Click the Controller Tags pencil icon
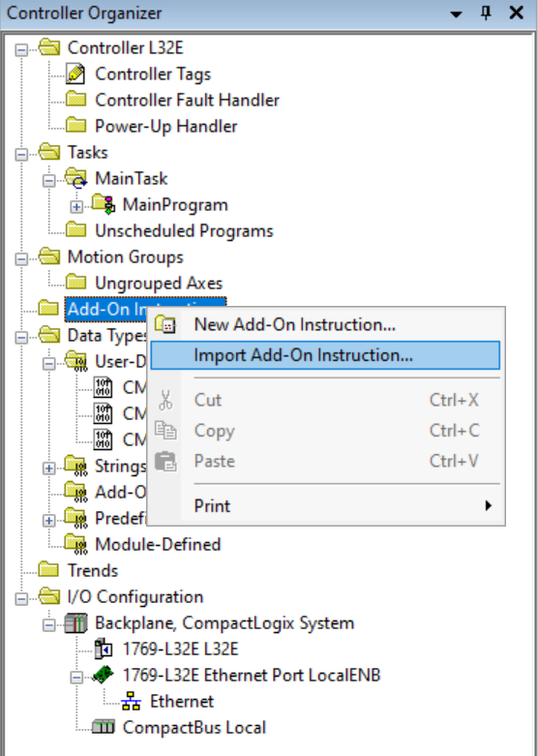The image size is (538, 756). click(x=75, y=74)
